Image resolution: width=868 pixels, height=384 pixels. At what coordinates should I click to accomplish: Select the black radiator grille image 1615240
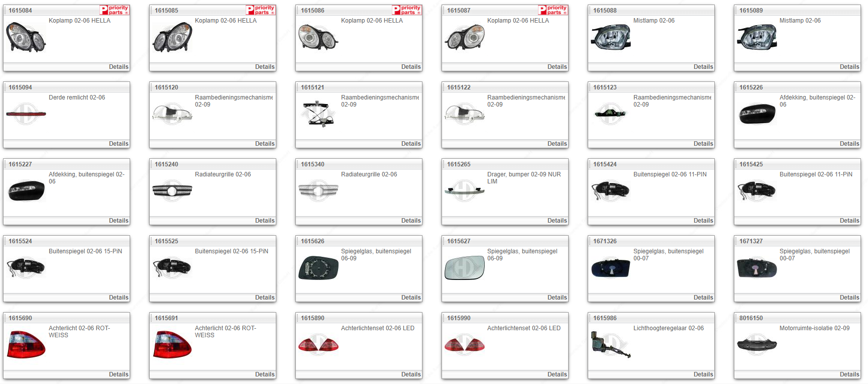pyautogui.click(x=172, y=191)
